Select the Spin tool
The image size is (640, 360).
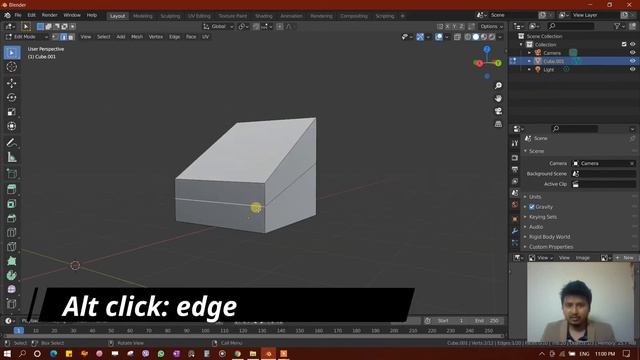[x=12, y=275]
